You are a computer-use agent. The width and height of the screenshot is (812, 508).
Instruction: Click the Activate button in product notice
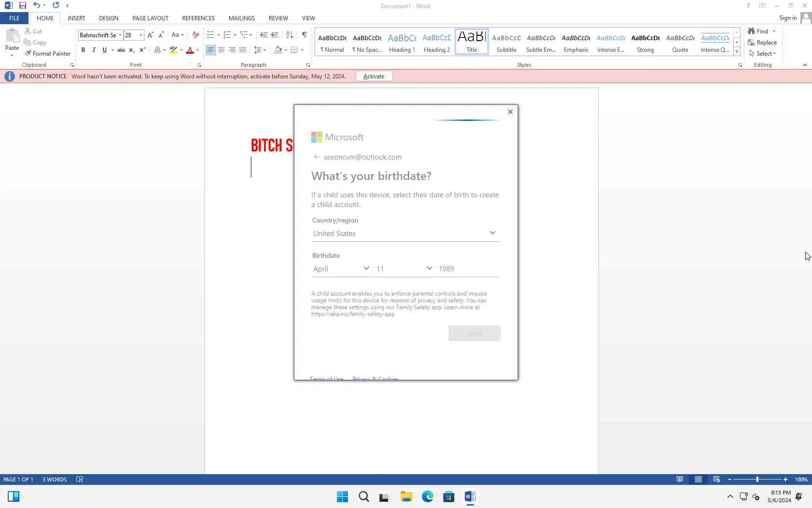point(374,76)
